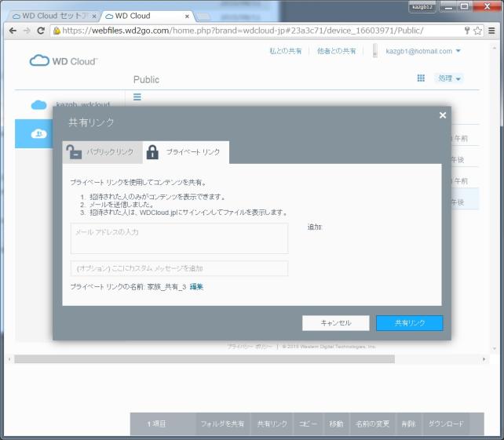
Task: Select the プライベート リンク tab
Action: coord(186,152)
